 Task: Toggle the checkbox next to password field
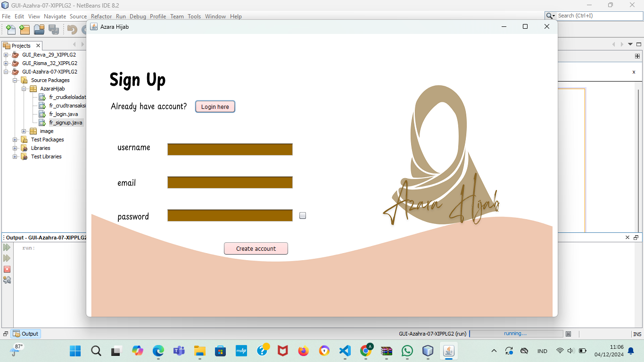303,215
